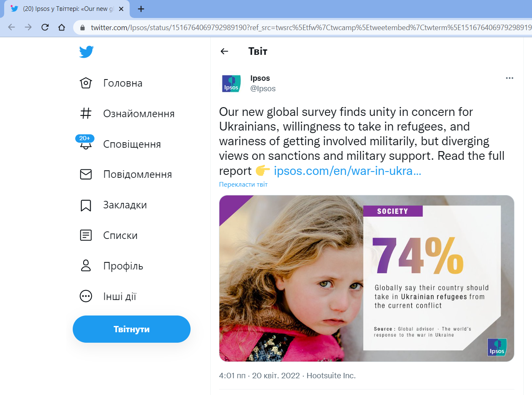Go back using the Твіт back arrow
Viewport: 532px width, 395px height.
click(x=224, y=51)
